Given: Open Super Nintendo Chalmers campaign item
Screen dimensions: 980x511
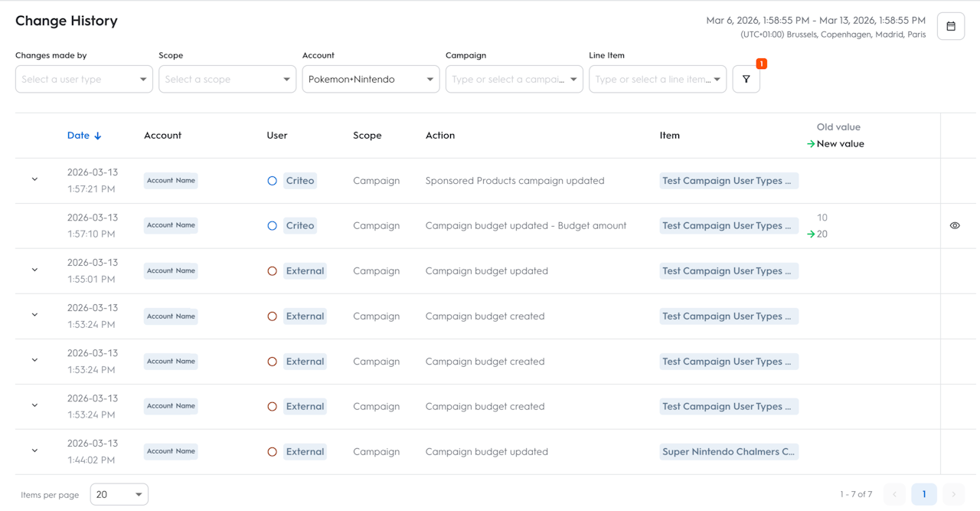Looking at the screenshot, I should point(728,452).
